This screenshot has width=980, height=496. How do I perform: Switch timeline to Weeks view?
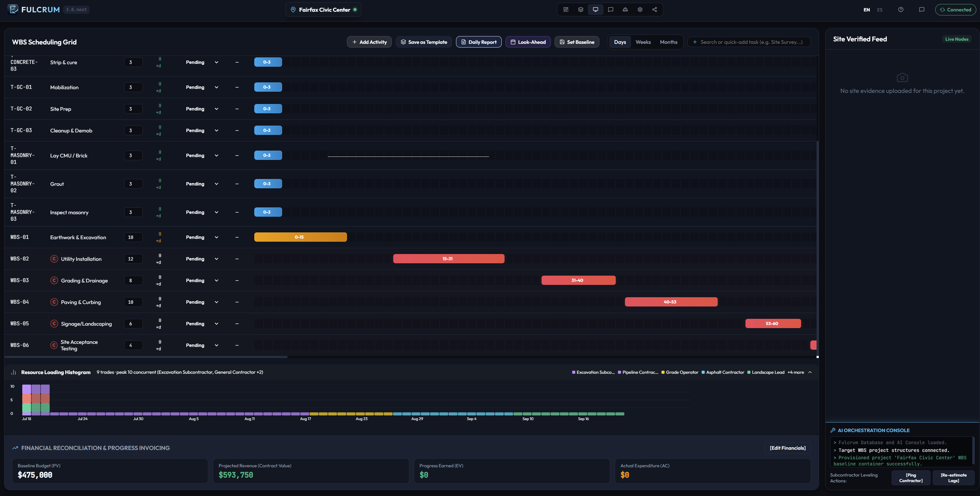click(x=643, y=42)
